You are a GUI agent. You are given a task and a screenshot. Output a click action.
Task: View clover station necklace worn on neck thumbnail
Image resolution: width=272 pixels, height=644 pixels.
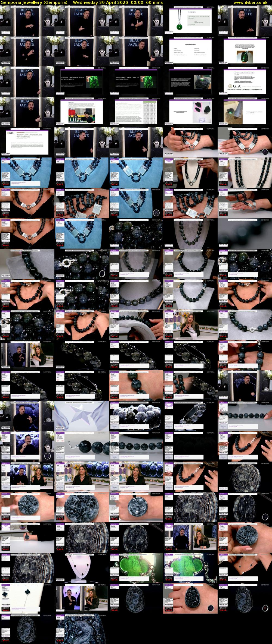point(245,568)
